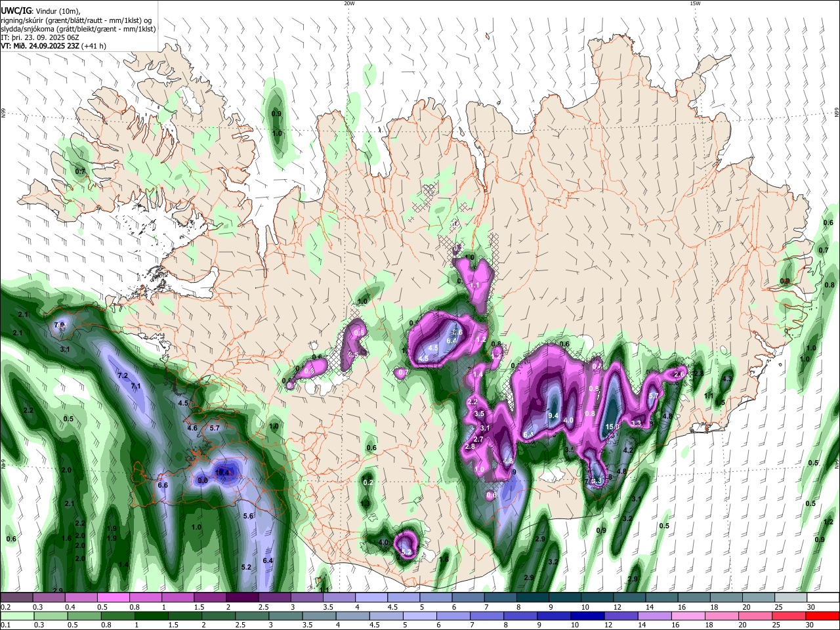Screen dimensions: 840x630
Task: Click the '15W' longitude label
Action: [695, 3]
